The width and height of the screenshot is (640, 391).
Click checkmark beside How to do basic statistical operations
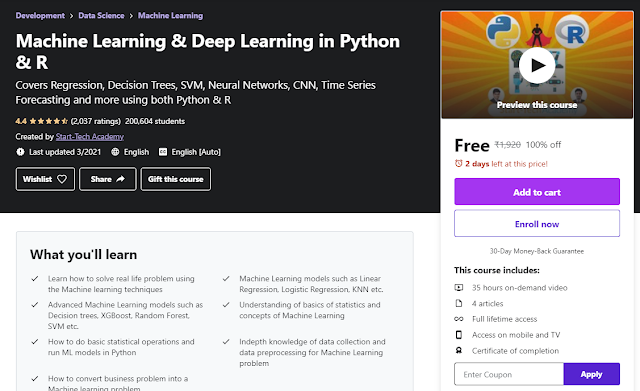coord(35,342)
